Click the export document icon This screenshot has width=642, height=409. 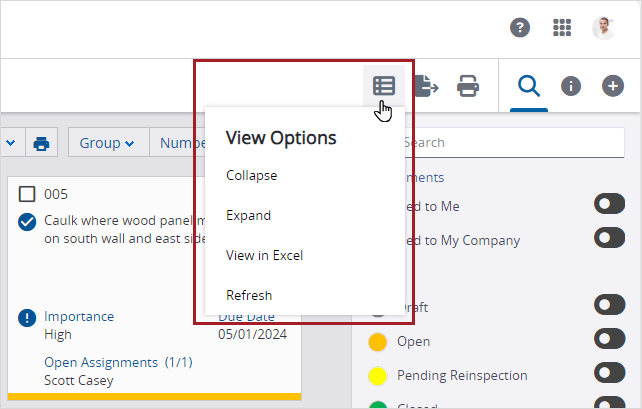[x=427, y=86]
